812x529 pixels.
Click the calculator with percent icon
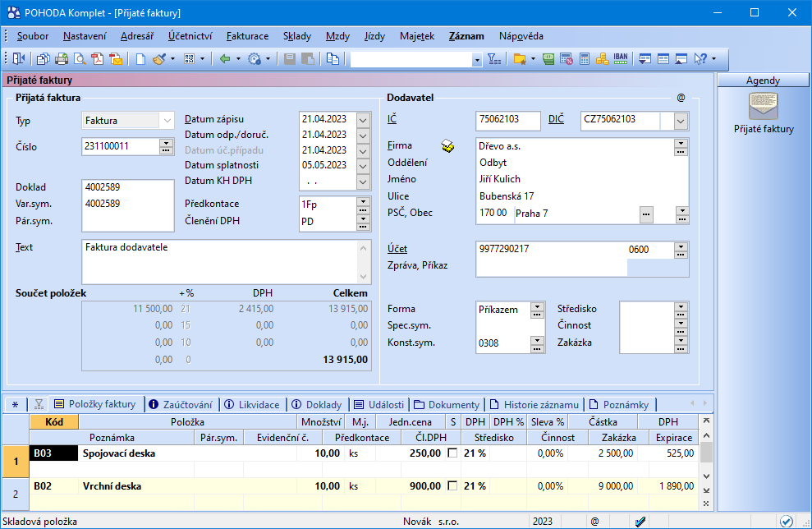567,59
